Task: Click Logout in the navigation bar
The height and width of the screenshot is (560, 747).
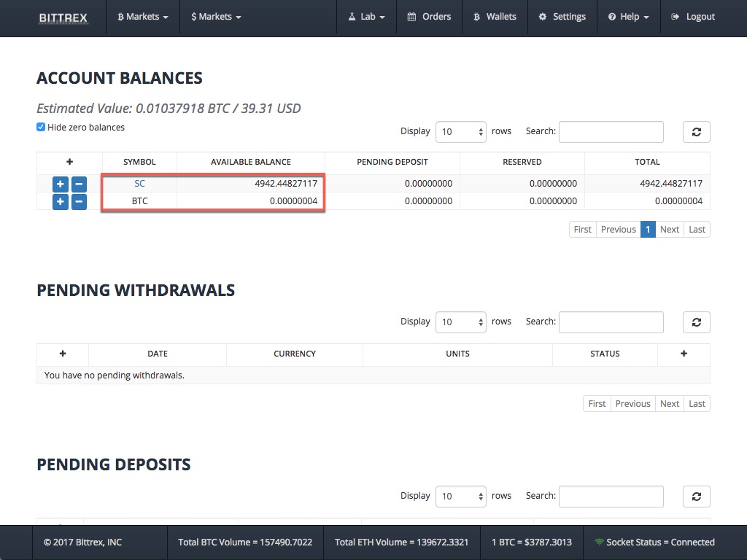Action: 692,17
